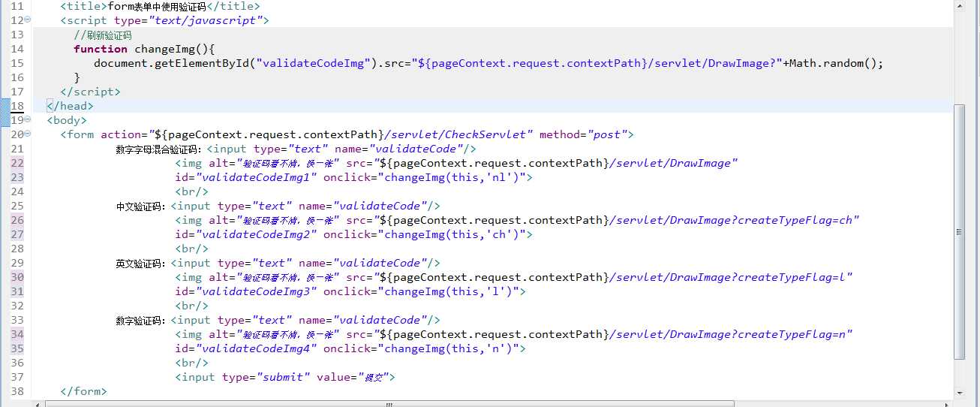Screen dimensions: 980x407
Task: Click line number 22 in the gutter
Action: point(17,163)
